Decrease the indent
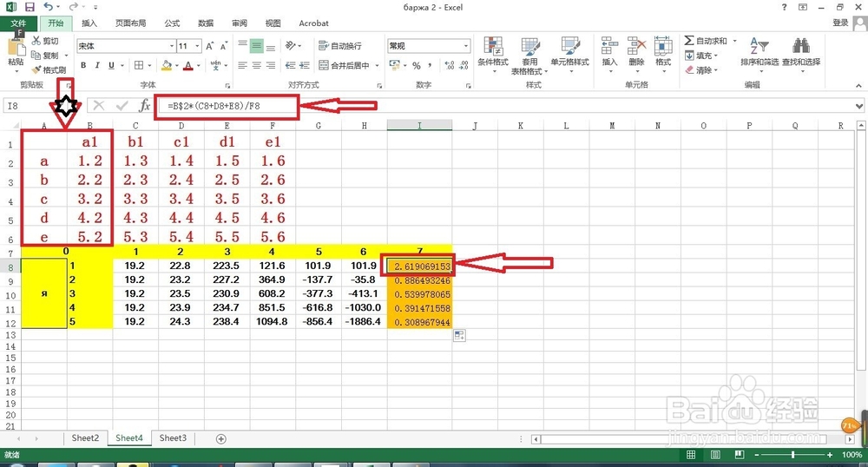Viewport: 868px width, 467px height. 290,65
